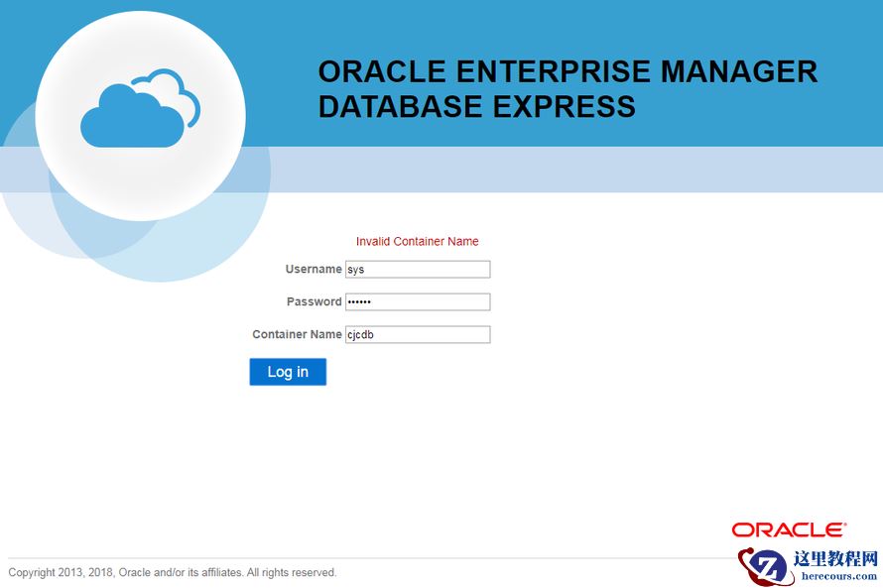Click the Username input field

coord(418,269)
